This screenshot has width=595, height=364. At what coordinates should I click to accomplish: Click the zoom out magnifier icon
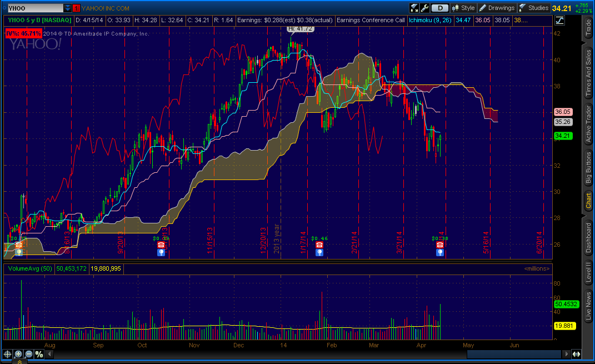pyautogui.click(x=29, y=354)
